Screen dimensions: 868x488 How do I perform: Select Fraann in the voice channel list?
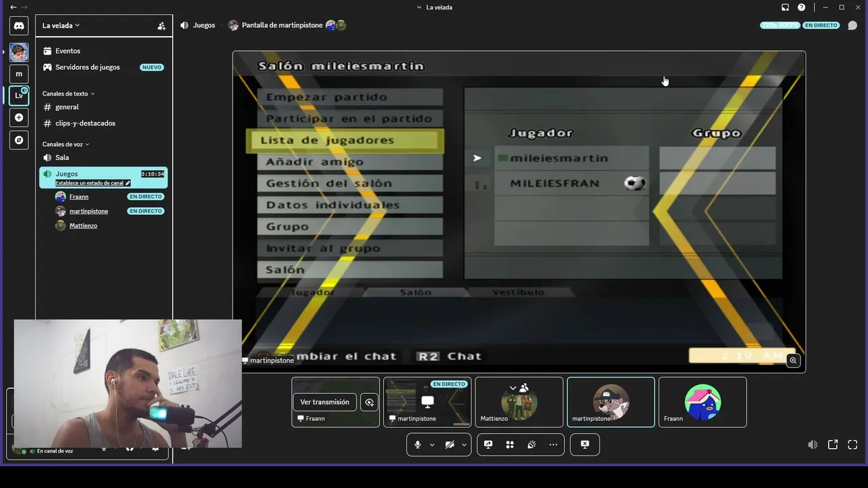coord(79,197)
